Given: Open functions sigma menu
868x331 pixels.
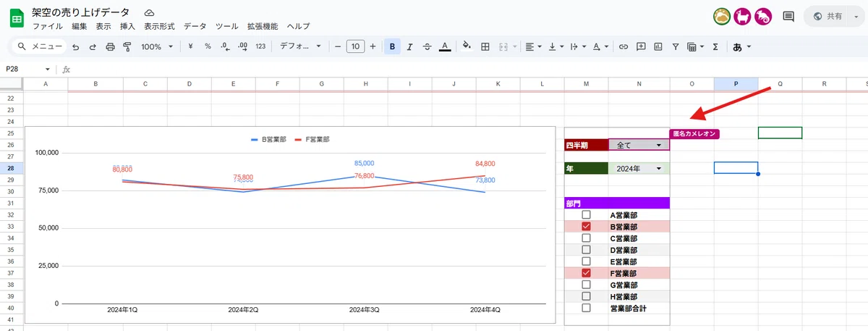Looking at the screenshot, I should [715, 46].
